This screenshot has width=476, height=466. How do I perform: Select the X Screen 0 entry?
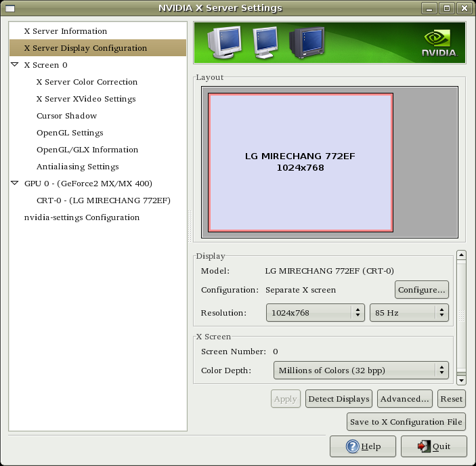pyautogui.click(x=98, y=65)
